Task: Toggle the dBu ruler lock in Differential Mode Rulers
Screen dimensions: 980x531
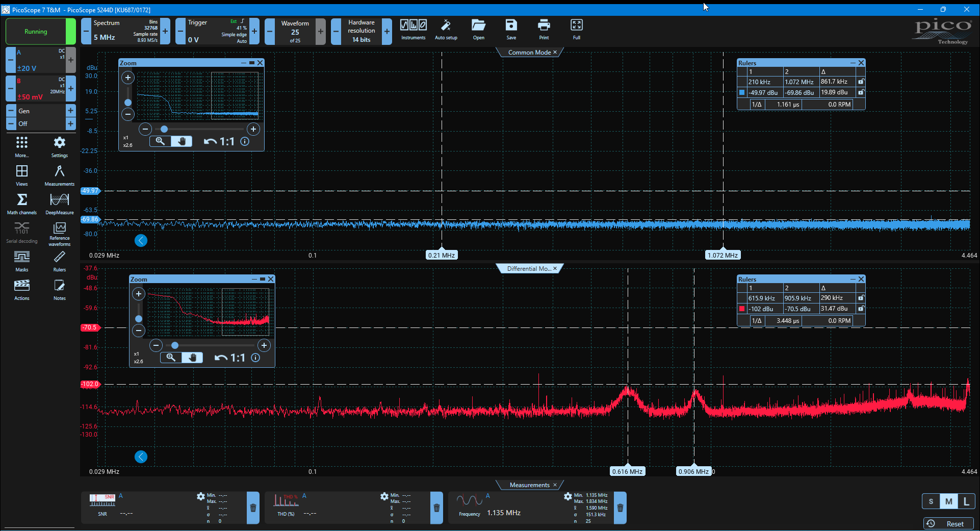Action: coord(861,309)
